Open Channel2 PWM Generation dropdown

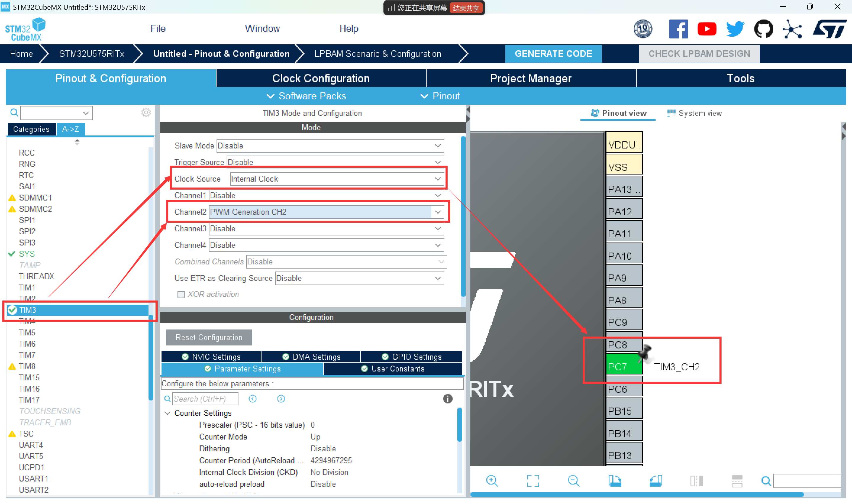click(x=326, y=212)
